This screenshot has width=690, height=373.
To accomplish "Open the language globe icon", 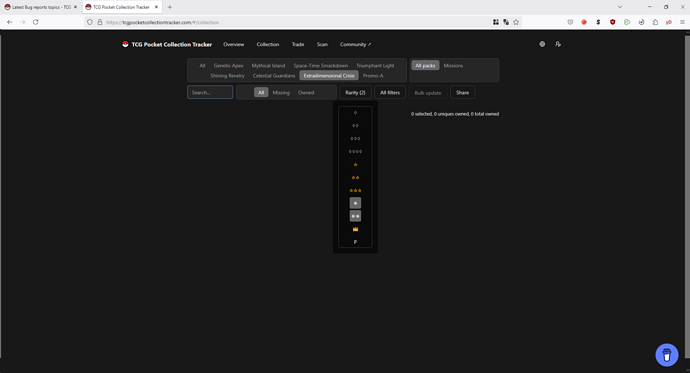I will (542, 44).
